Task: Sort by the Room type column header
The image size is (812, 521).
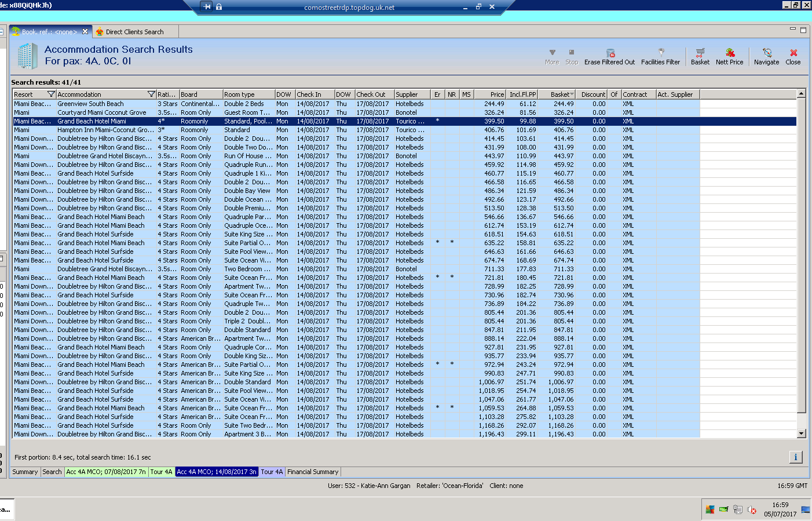Action: tap(249, 94)
